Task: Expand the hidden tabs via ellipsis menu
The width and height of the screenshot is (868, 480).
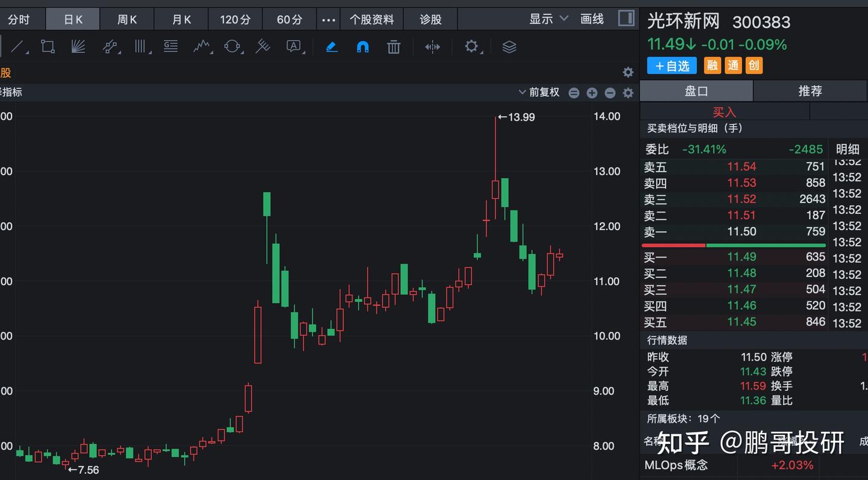Action: point(328,19)
